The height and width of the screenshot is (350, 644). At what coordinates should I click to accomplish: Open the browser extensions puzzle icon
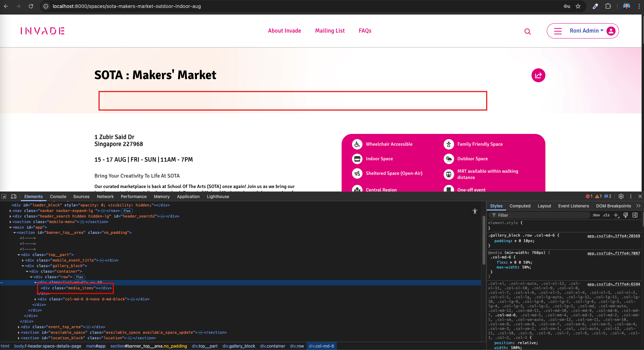608,6
